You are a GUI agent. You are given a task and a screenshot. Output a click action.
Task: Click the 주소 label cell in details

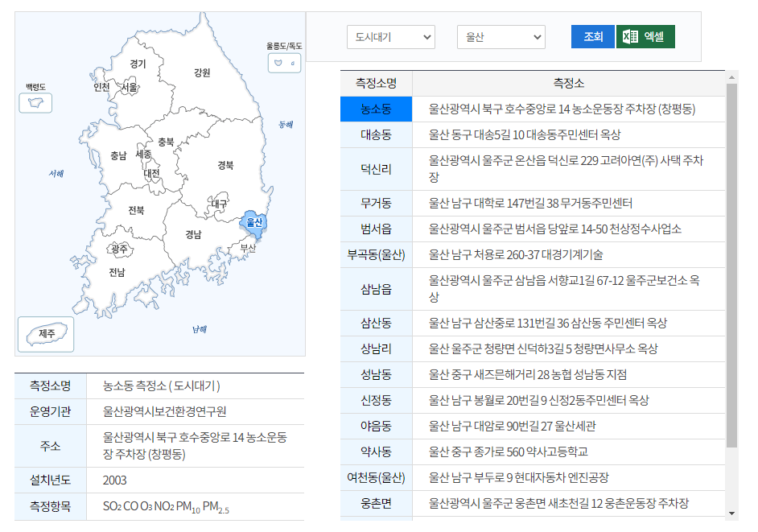[x=50, y=446]
